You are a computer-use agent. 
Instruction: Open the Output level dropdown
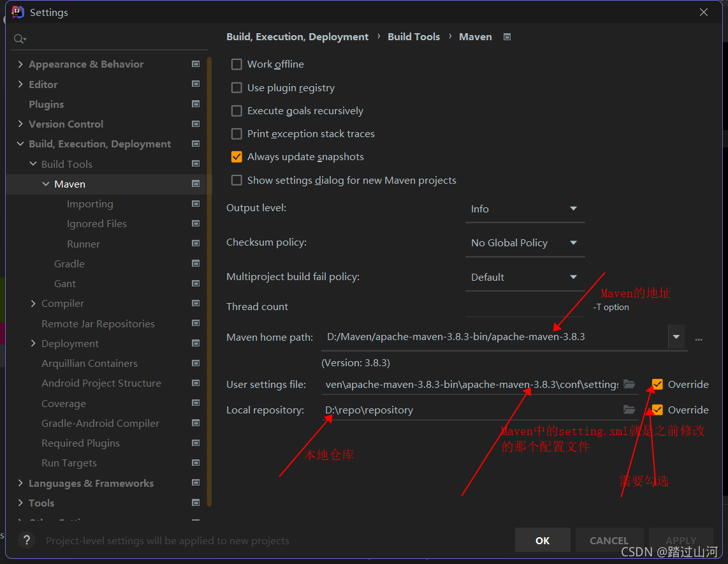pos(525,209)
